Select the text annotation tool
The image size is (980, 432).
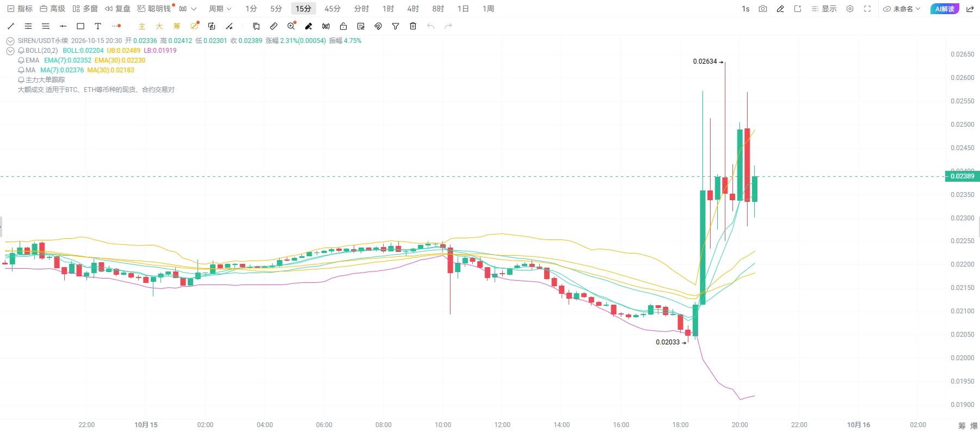(x=98, y=26)
